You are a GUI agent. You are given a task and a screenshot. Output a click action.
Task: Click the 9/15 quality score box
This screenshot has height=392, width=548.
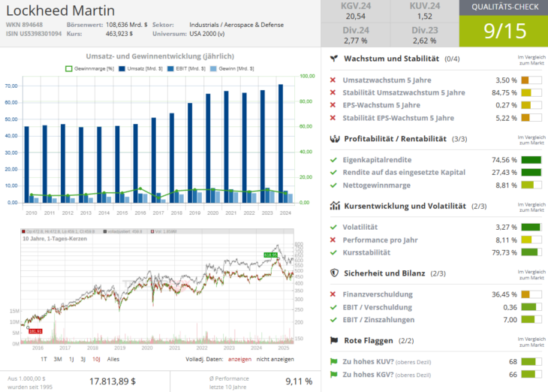pos(504,31)
